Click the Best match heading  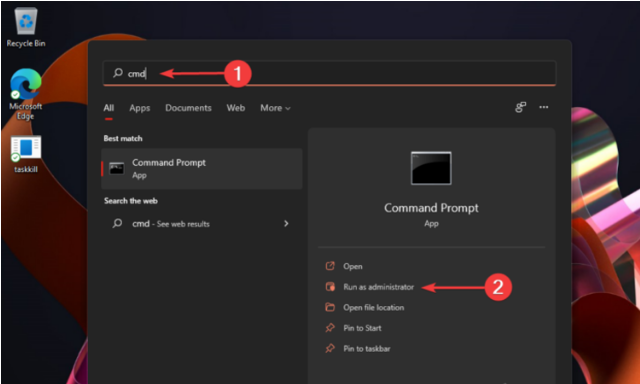tap(123, 139)
